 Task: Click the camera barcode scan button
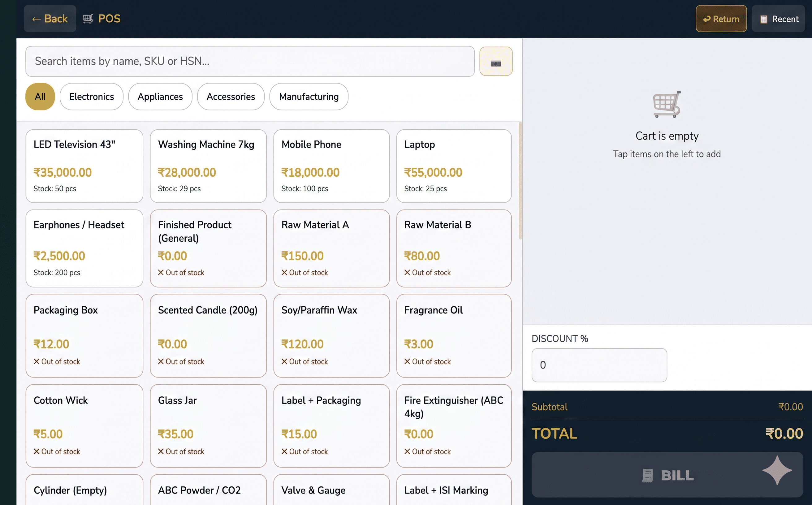pyautogui.click(x=496, y=62)
